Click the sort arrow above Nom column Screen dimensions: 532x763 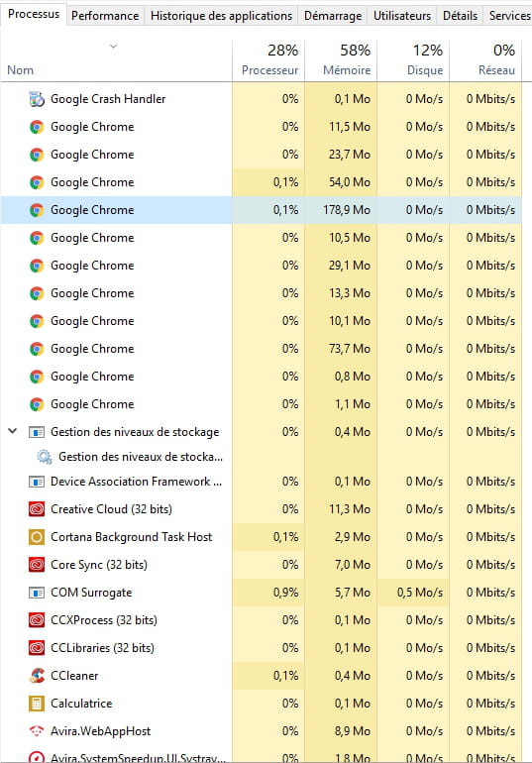click(113, 47)
